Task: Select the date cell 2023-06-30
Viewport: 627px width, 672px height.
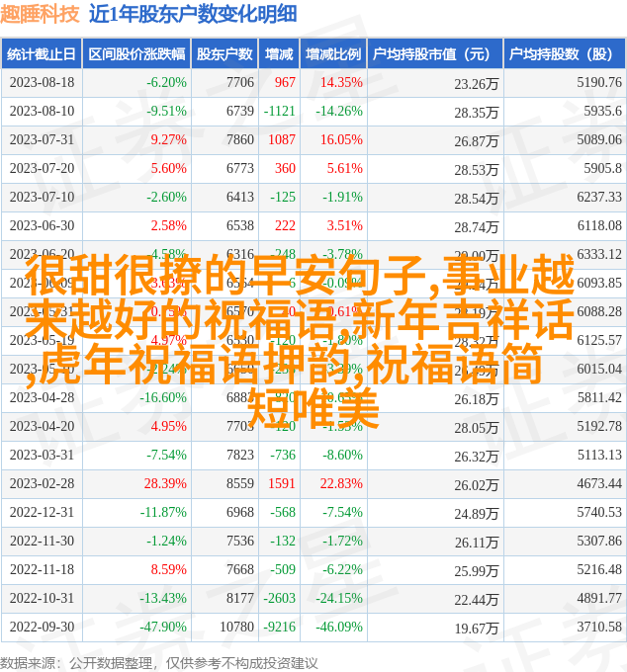Action: 42,226
